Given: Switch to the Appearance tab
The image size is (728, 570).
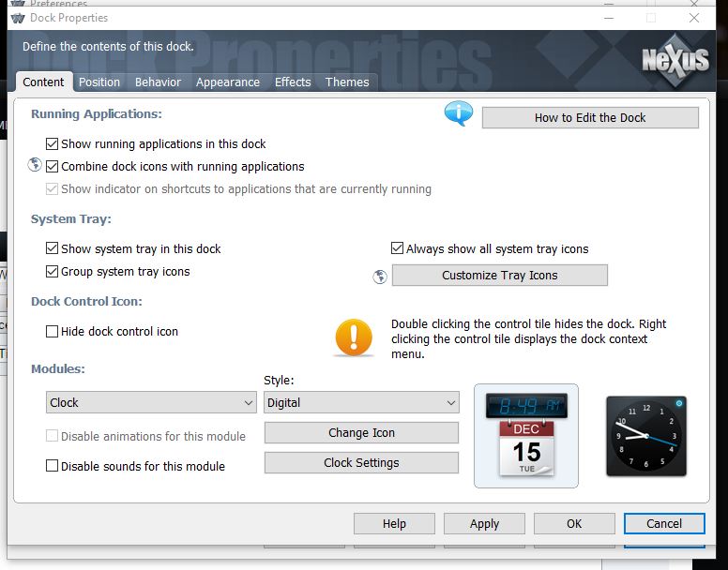Looking at the screenshot, I should click(227, 82).
